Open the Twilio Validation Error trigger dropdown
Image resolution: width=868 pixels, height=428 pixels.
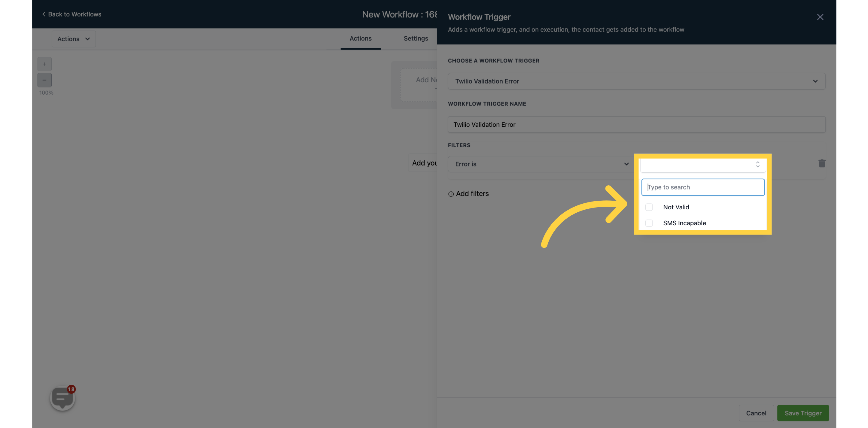(636, 81)
